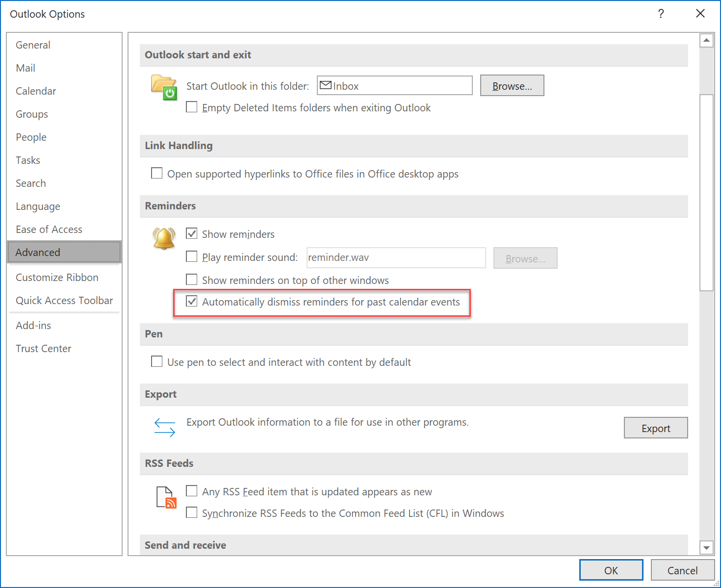Click the scroll down arrow

tap(706, 547)
